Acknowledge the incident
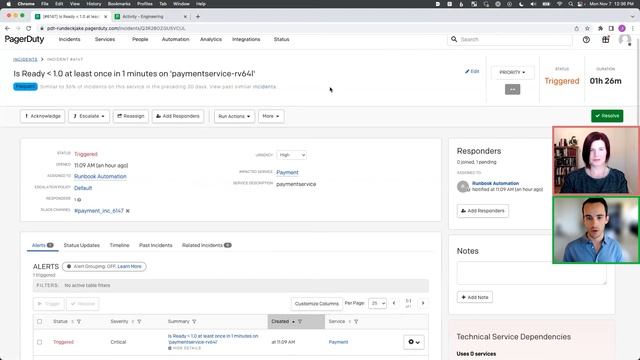The width and height of the screenshot is (640, 360). [42, 116]
